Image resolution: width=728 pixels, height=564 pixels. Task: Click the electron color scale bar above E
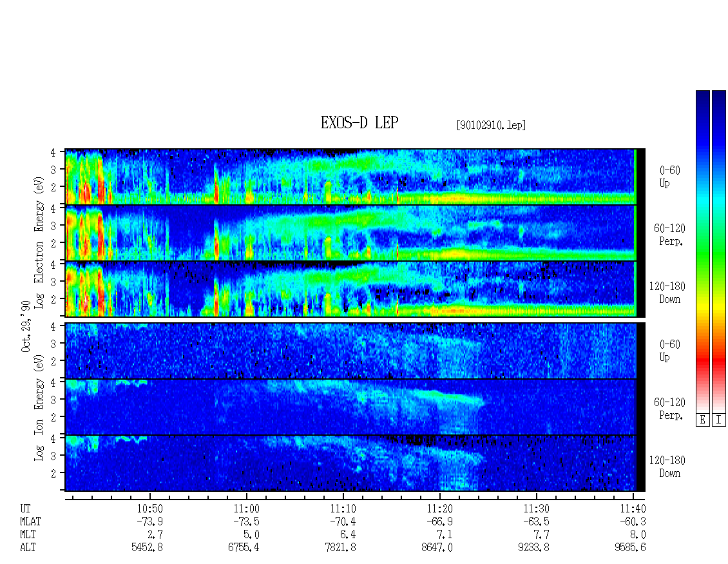click(x=702, y=251)
